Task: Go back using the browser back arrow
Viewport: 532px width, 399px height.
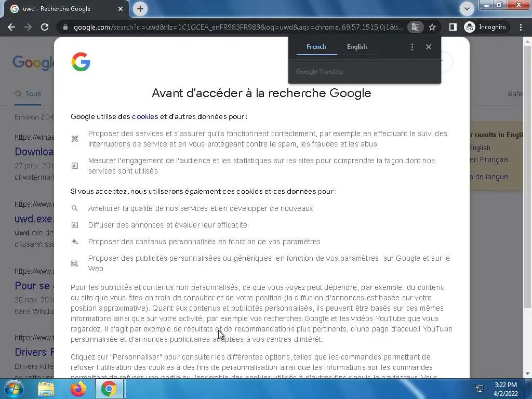Action: click(11, 27)
